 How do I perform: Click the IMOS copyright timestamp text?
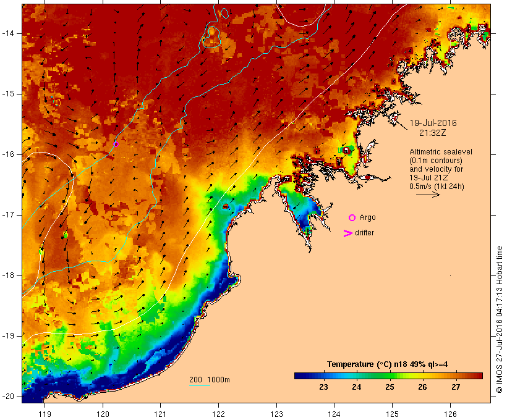(500, 319)
